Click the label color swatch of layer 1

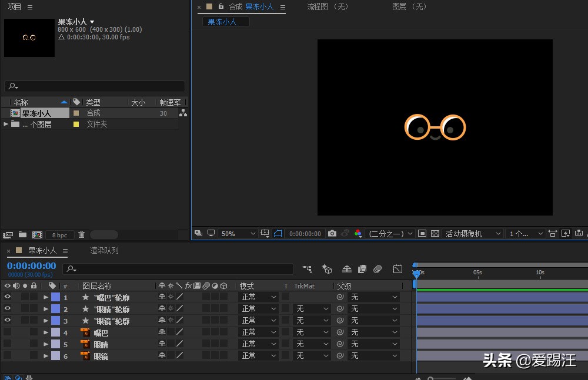click(x=55, y=297)
